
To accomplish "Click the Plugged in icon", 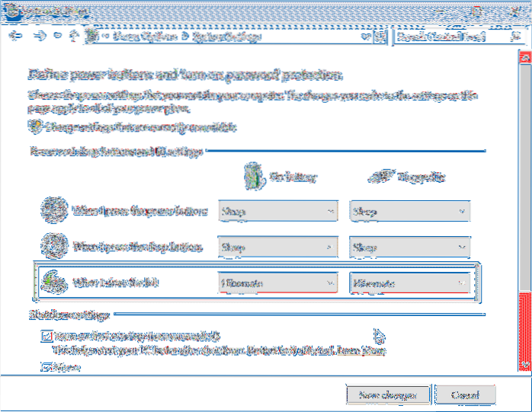I will 381,177.
